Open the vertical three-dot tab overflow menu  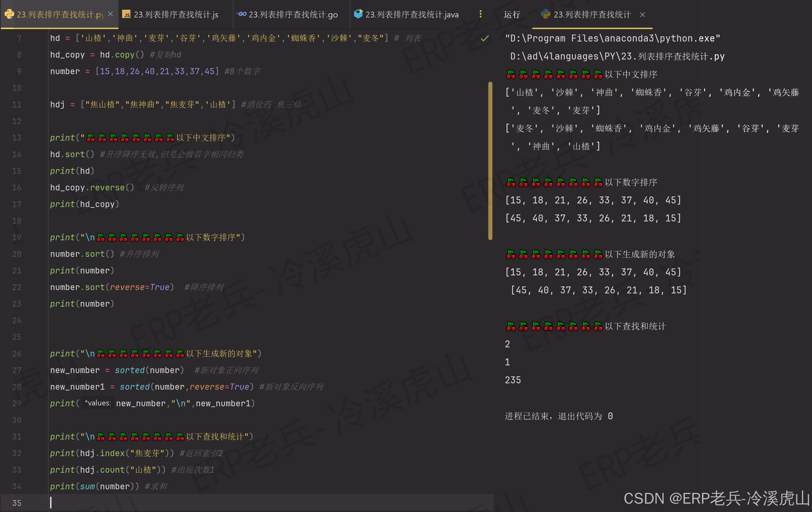point(481,14)
